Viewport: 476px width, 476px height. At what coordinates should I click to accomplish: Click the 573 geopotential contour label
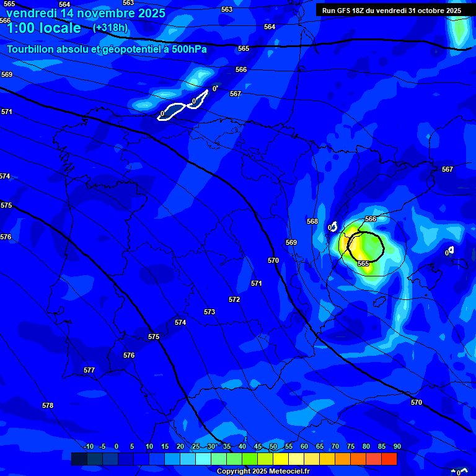pos(209,312)
